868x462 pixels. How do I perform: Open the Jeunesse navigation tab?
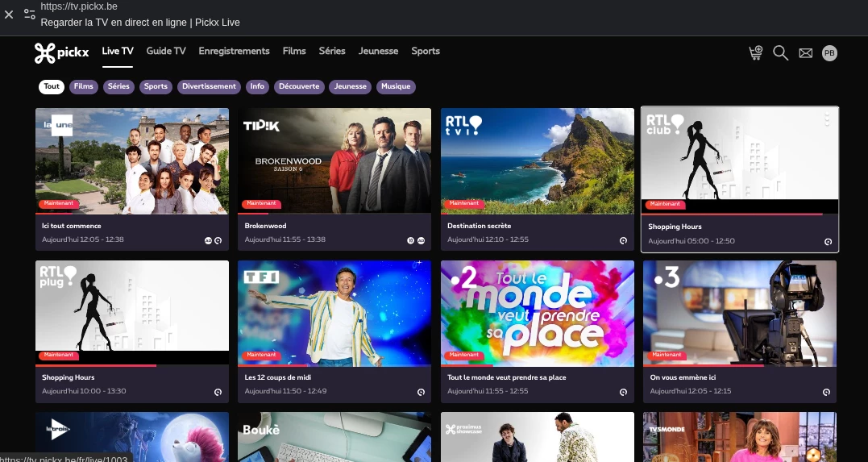(378, 51)
